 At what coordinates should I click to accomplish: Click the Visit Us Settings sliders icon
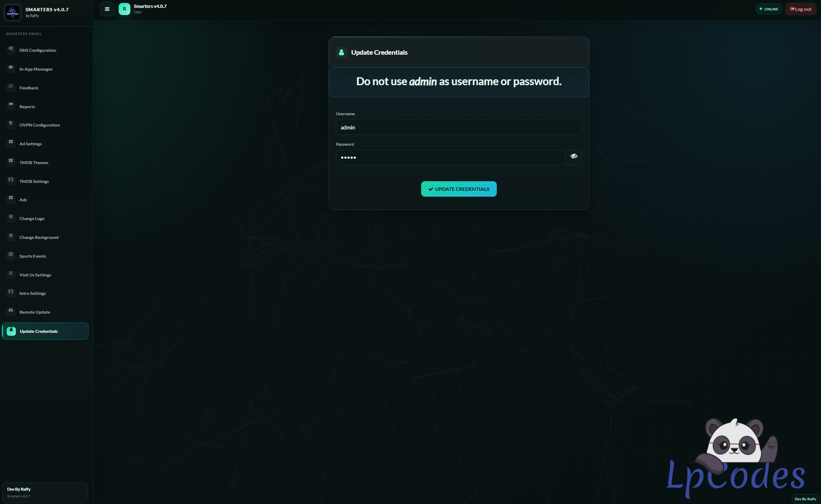pyautogui.click(x=11, y=274)
